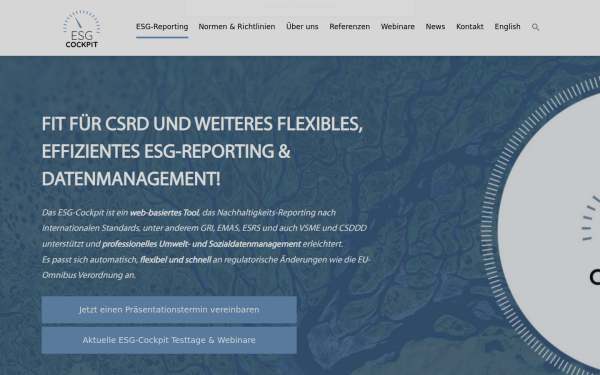Open the ESG-Reporting menu item
600x375 pixels.
coord(162,27)
